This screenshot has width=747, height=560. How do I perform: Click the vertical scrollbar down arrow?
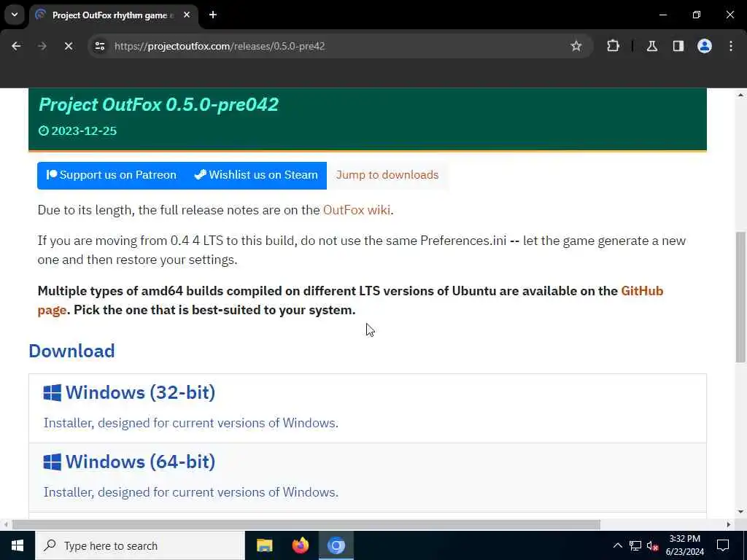point(740,512)
